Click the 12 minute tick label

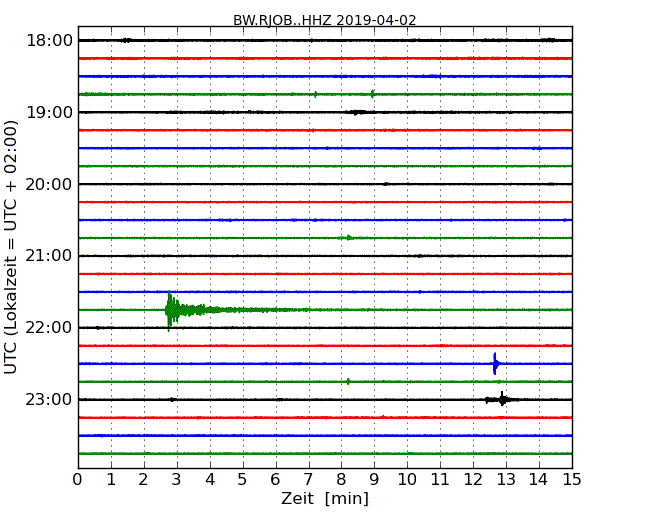coord(473,480)
